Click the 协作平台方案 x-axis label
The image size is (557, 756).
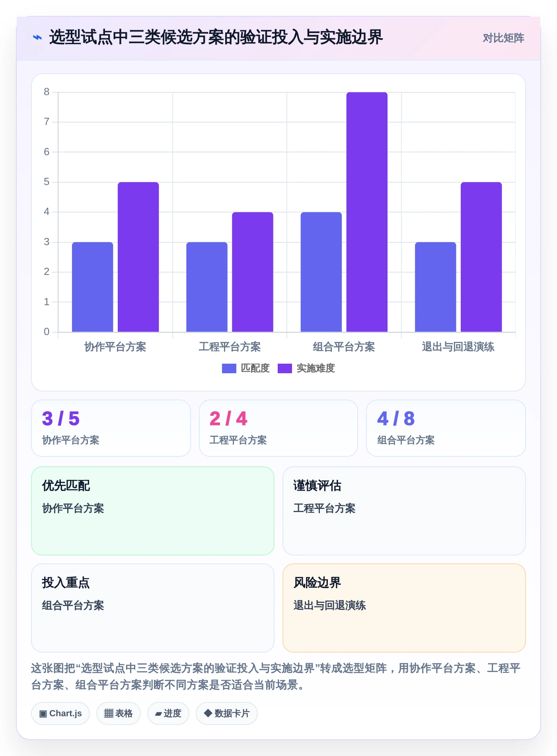point(115,347)
